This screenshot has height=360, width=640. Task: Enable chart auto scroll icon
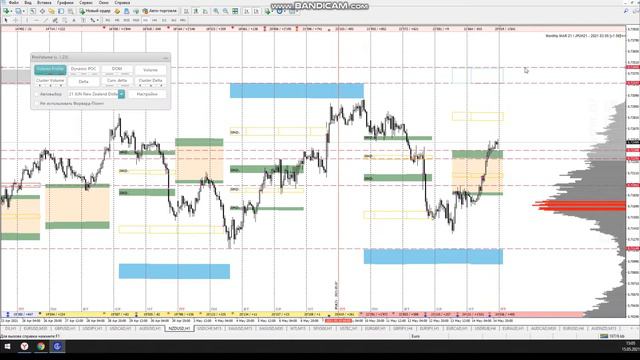click(247, 11)
